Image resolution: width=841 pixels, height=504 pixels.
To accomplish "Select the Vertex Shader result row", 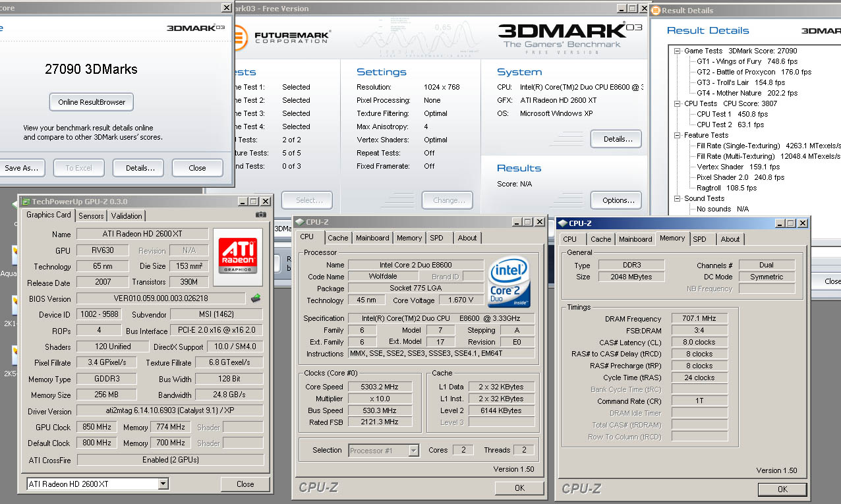I will tap(739, 167).
